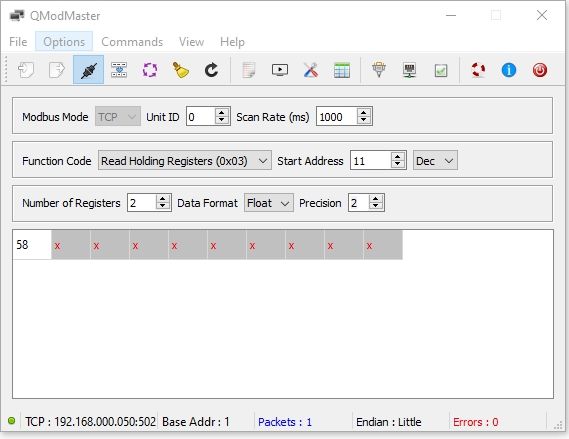Increase the Start Address value
The width and height of the screenshot is (569, 439).
(x=397, y=156)
